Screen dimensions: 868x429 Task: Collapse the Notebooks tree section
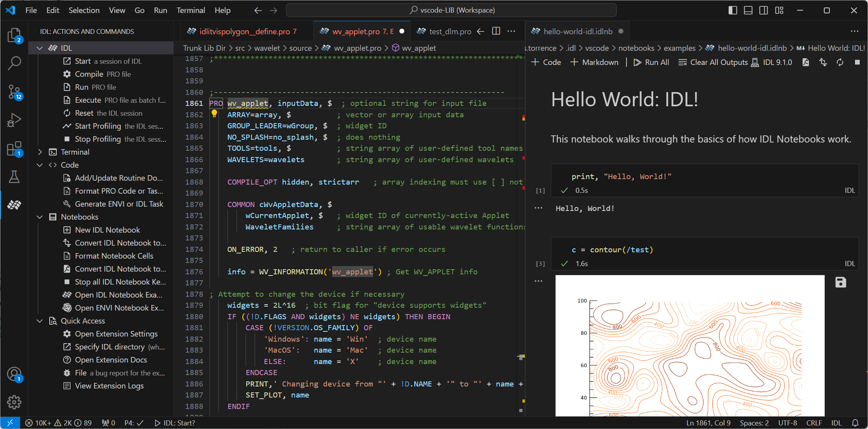[40, 217]
